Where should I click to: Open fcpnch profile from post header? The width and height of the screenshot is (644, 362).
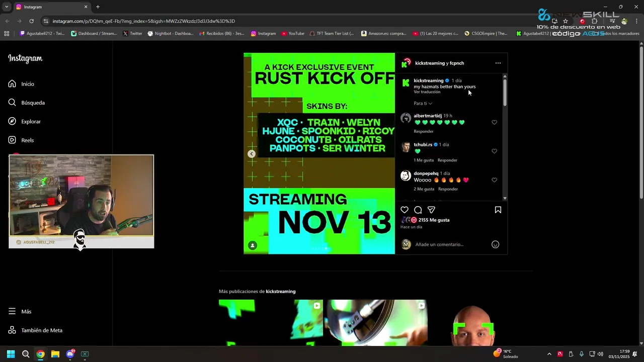point(457,63)
